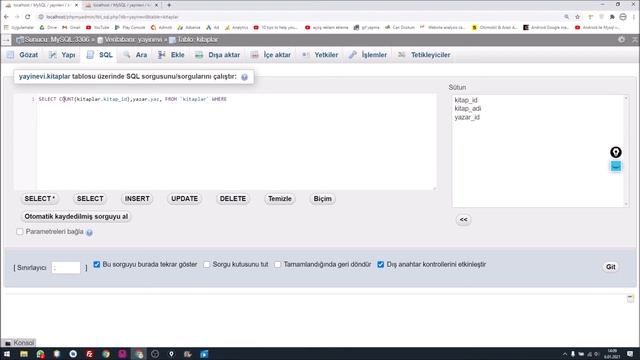Click the query editor resize corner
Screen dimensions: 640x360
434,188
